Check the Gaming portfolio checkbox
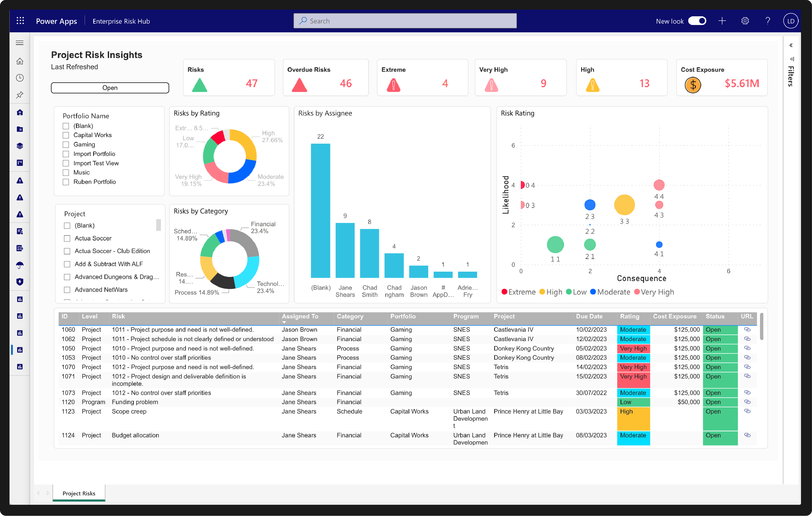 (66, 145)
